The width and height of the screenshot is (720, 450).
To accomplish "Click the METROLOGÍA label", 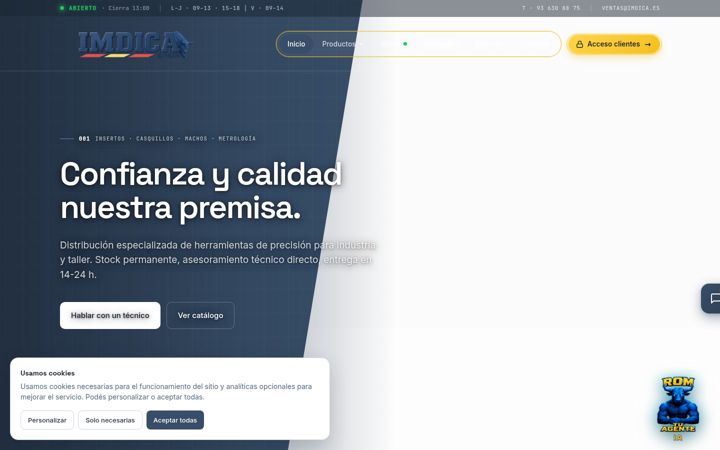I will click(237, 138).
